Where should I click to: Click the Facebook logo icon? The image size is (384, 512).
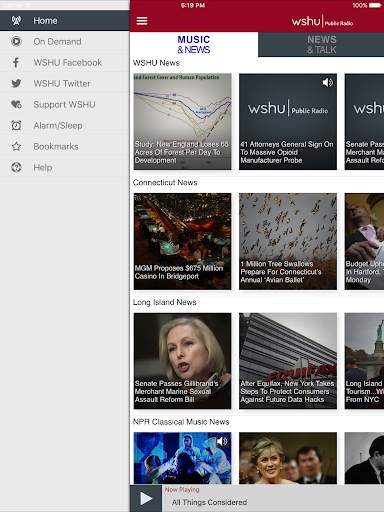pos(16,63)
